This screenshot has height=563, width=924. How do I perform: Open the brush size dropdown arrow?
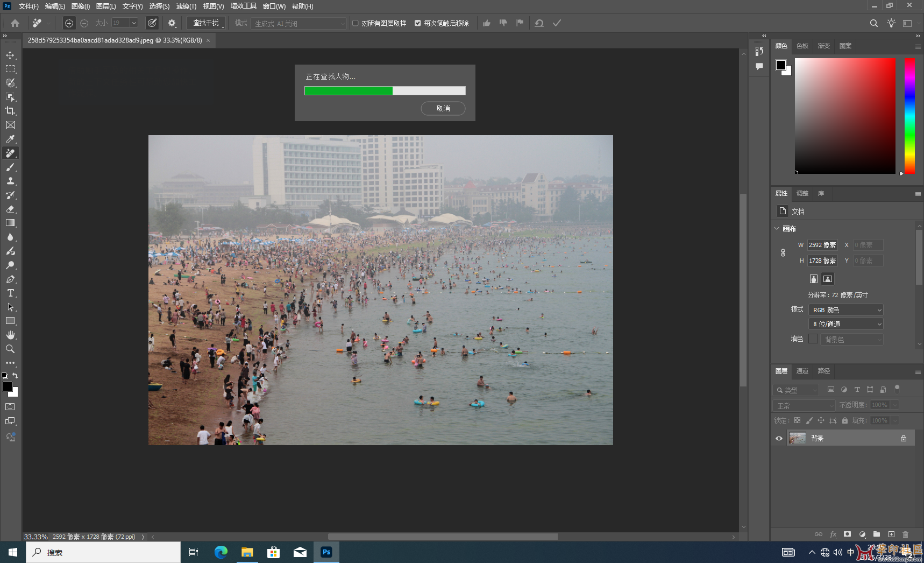134,23
